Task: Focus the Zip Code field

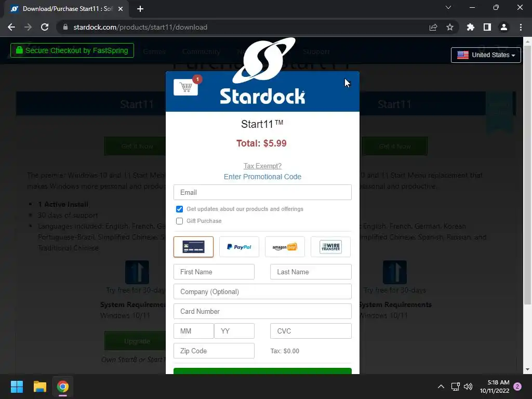Action: [x=214, y=351]
